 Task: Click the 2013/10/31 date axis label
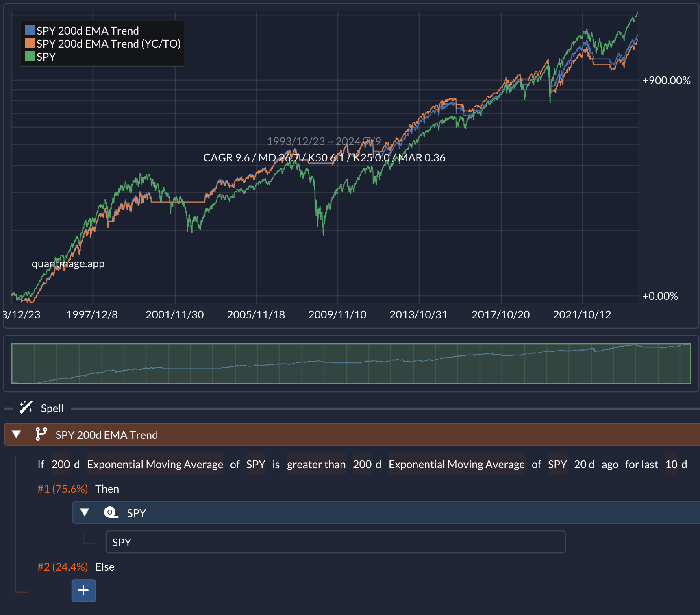click(418, 314)
